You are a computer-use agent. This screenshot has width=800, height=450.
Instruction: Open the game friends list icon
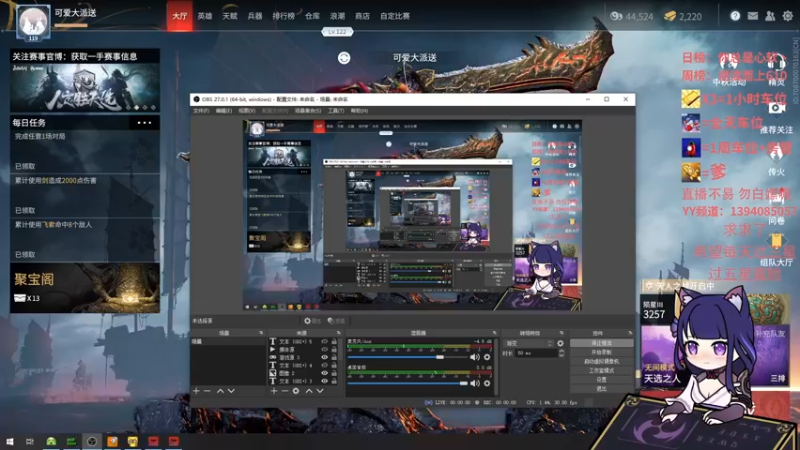[770, 16]
